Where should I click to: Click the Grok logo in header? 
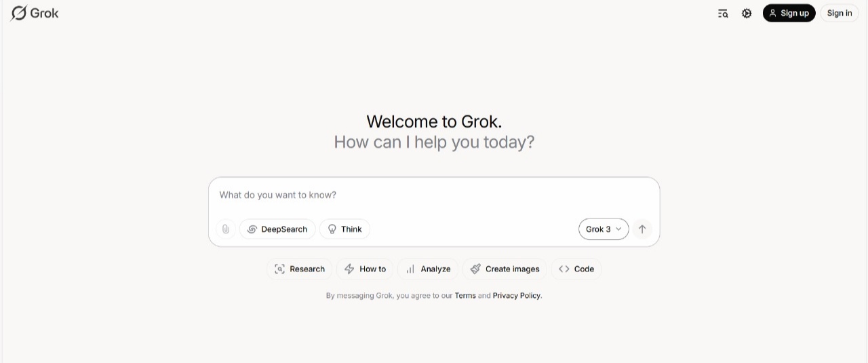coord(35,13)
